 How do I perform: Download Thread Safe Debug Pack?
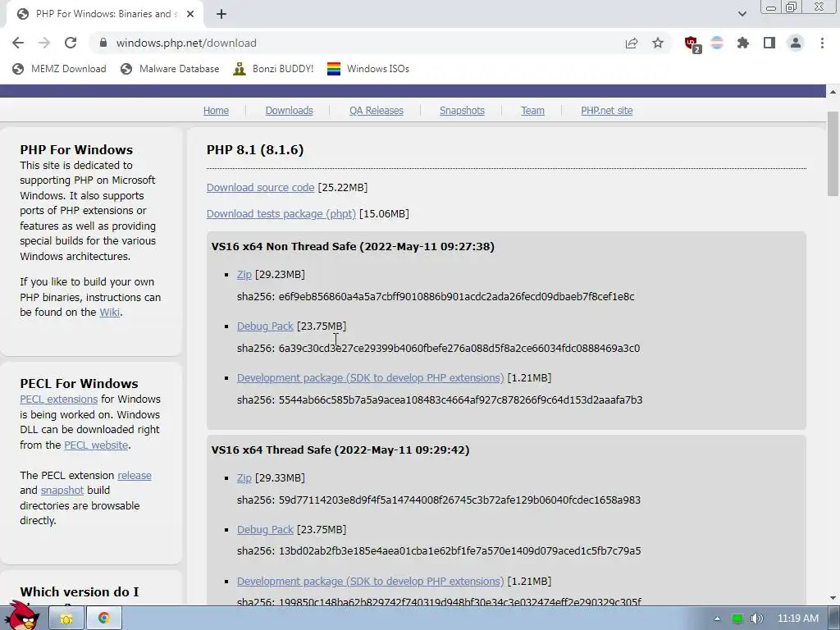(265, 529)
